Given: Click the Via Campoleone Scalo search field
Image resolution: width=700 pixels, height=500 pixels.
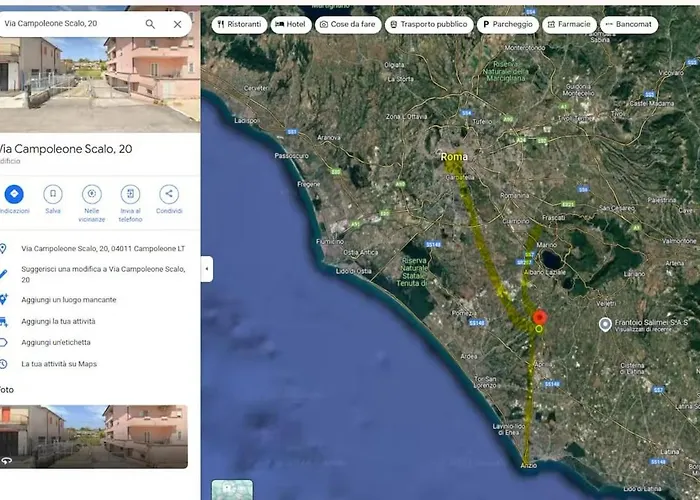Looking at the screenshot, I should click(x=71, y=24).
